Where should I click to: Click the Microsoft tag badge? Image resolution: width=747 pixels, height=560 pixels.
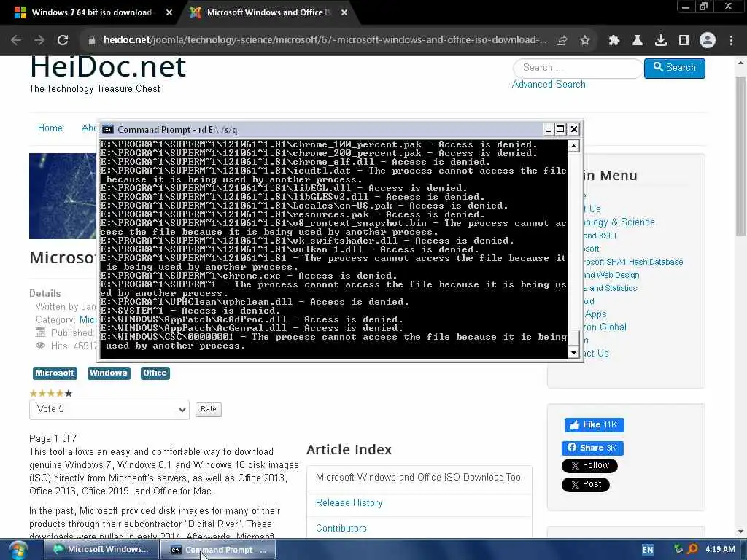(55, 373)
